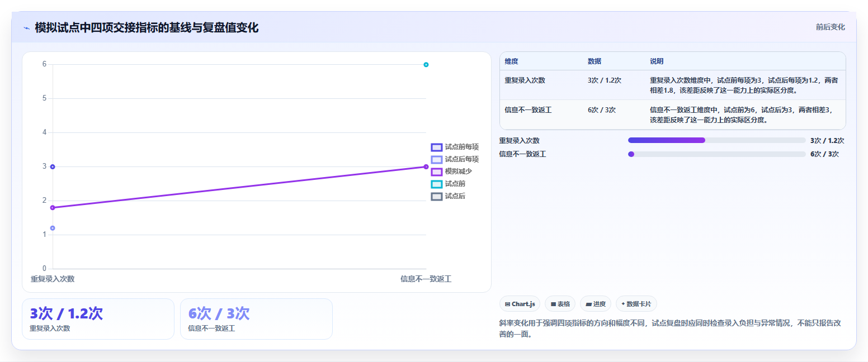The height and width of the screenshot is (362, 868).
Task: Click the 数据 column header
Action: (x=595, y=61)
